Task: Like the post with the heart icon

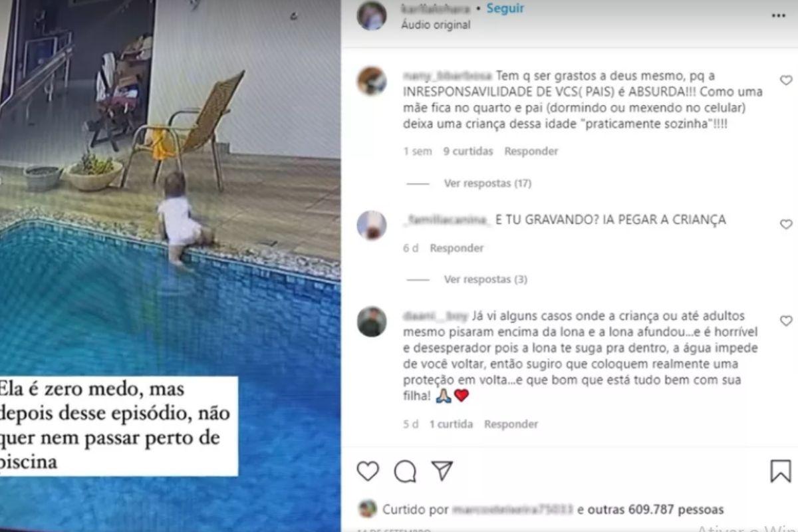Action: pyautogui.click(x=368, y=471)
